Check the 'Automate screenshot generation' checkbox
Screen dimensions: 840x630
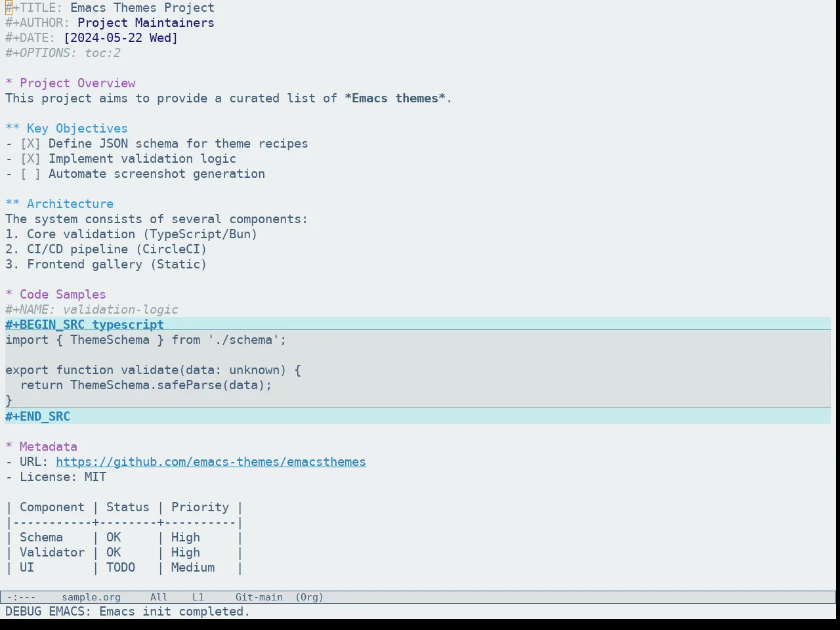(30, 174)
